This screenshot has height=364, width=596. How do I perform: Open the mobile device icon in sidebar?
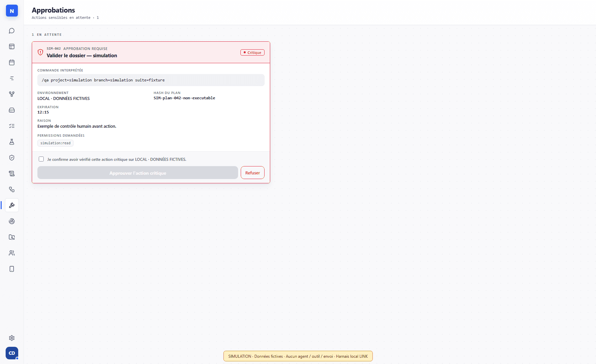[12, 269]
